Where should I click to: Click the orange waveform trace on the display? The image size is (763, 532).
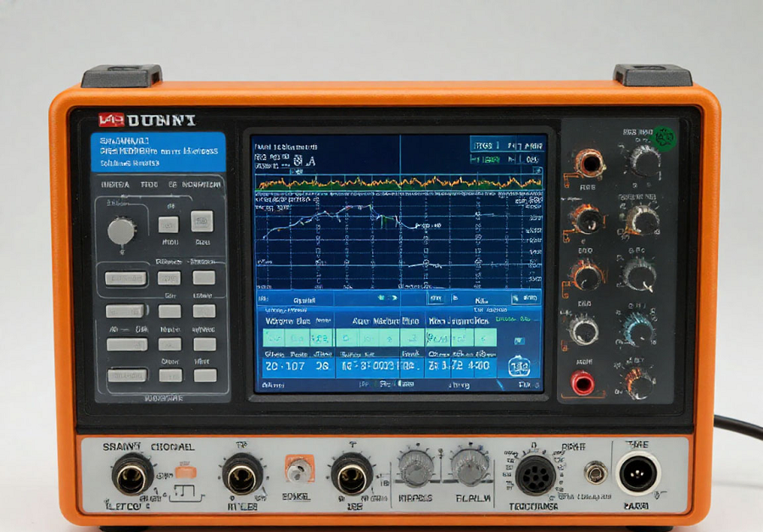[398, 181]
